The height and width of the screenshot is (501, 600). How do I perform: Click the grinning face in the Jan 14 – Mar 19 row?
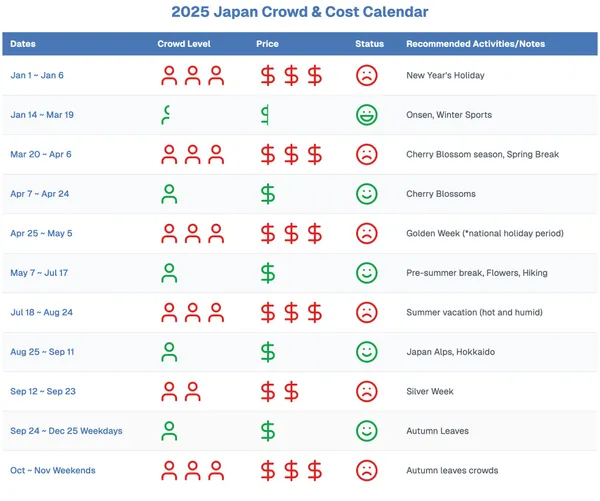[367, 115]
